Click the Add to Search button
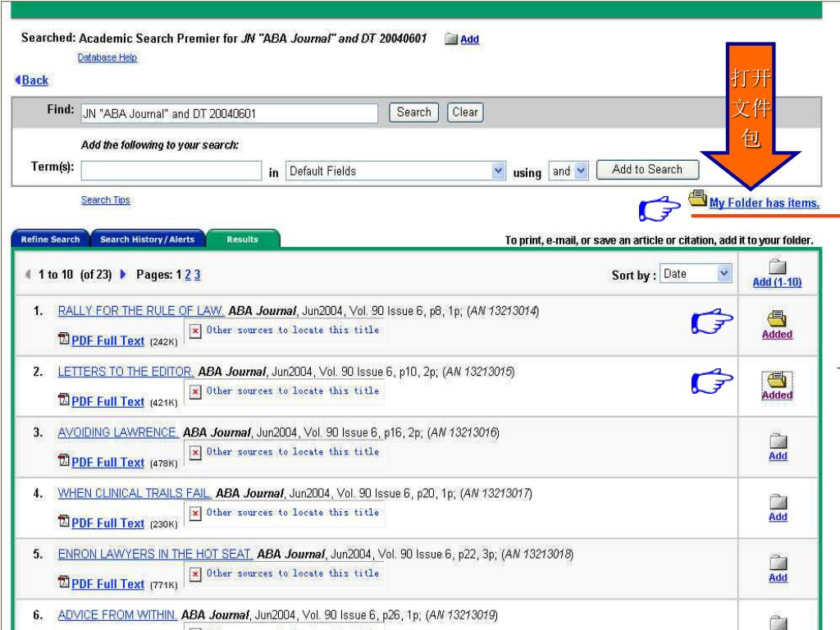This screenshot has height=630, width=840. pyautogui.click(x=647, y=170)
